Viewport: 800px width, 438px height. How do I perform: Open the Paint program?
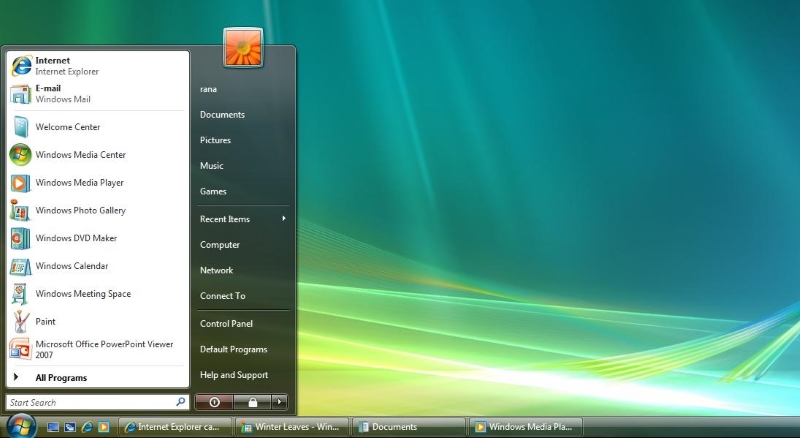97,322
